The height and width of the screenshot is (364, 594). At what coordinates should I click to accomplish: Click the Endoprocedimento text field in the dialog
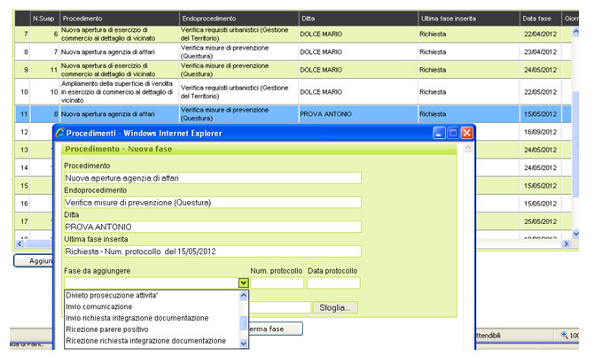(213, 203)
